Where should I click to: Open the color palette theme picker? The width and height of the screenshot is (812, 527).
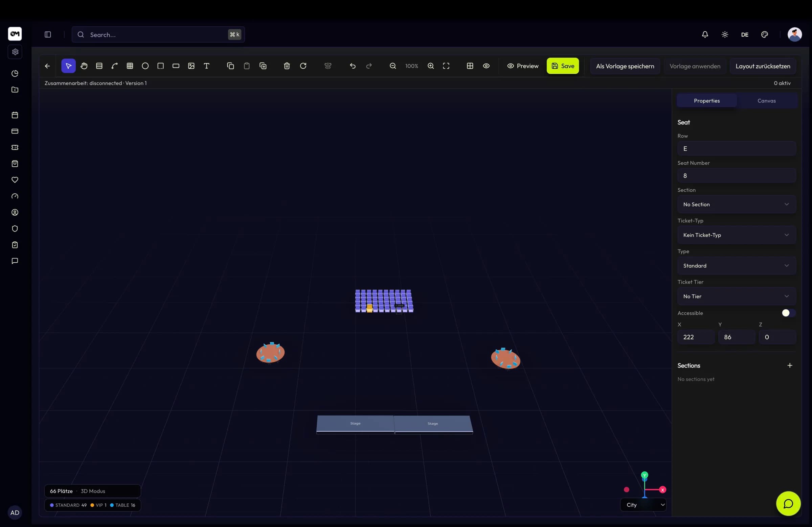pos(765,34)
